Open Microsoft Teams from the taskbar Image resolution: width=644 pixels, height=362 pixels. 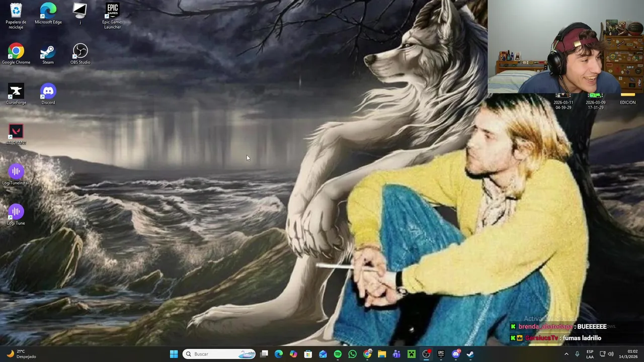tap(396, 354)
